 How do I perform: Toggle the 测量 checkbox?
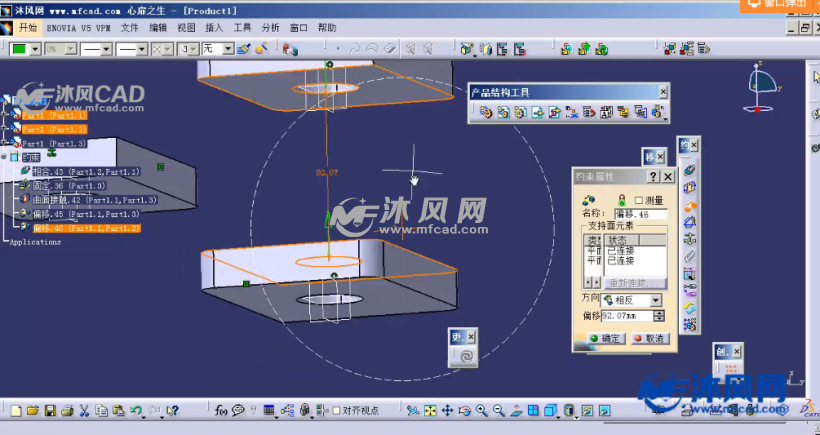(639, 200)
